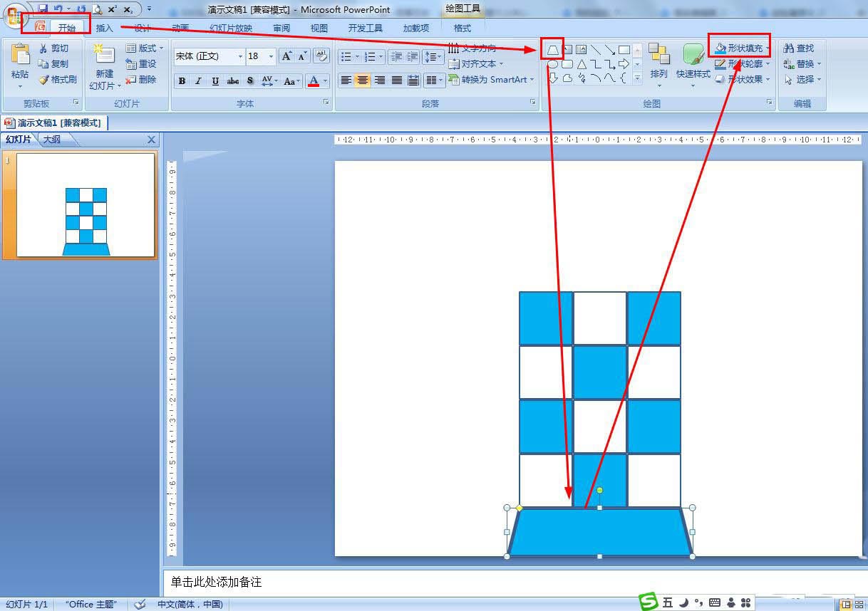Click 查找 find button
Viewport: 868px width, 611px height.
click(799, 48)
